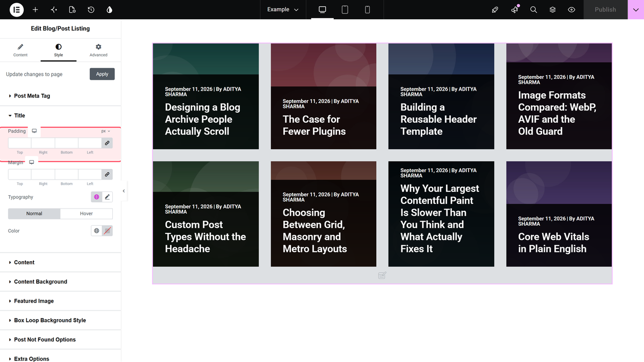Open the AI sparkle tool
Viewport: 644px width, 362px height.
pyautogui.click(x=54, y=10)
